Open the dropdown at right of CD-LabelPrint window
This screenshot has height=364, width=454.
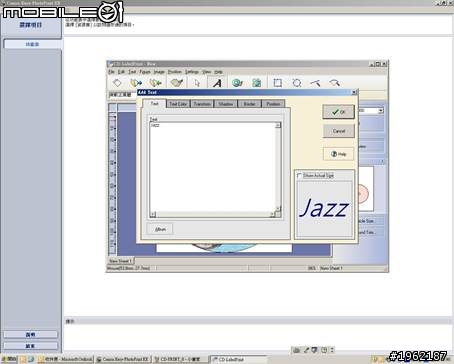(381, 111)
